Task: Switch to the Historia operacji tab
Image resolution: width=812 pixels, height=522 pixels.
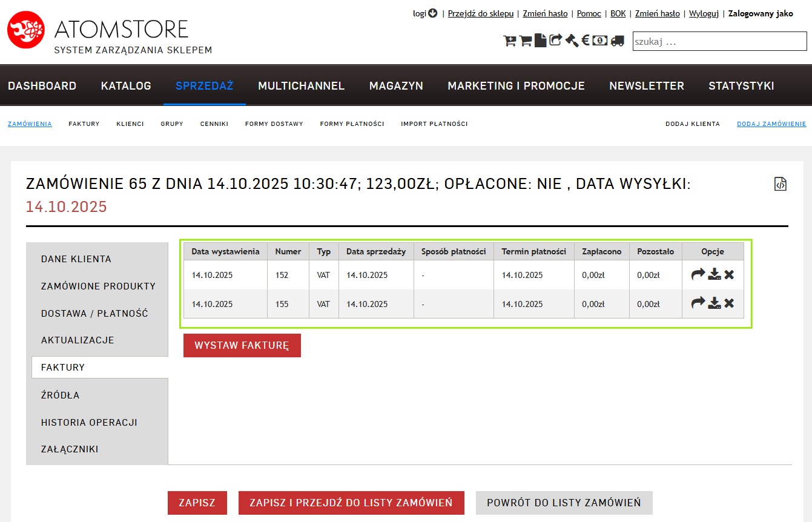Action: coord(89,422)
